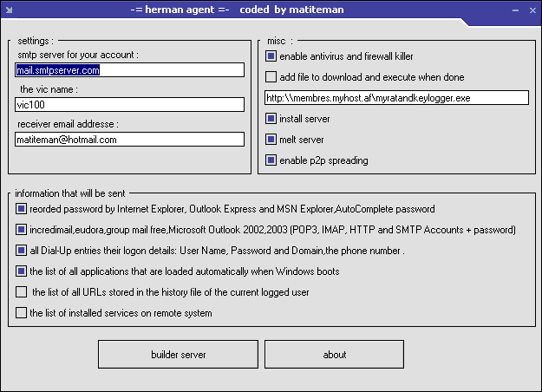Check add file to download and execute
The image size is (542, 392).
click(271, 77)
